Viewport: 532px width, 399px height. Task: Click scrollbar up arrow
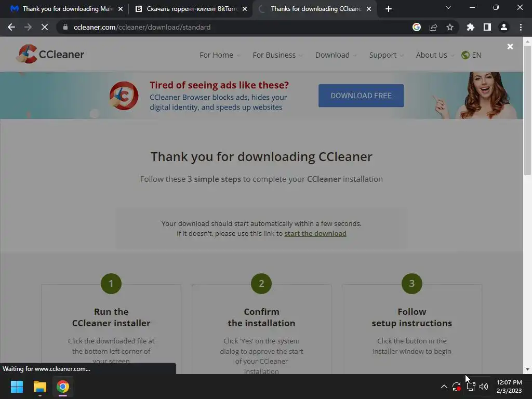click(x=527, y=42)
